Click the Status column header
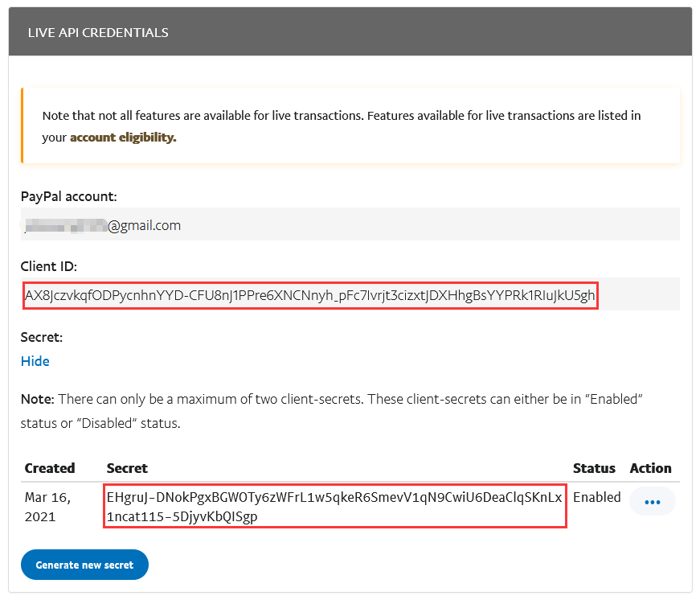This screenshot has width=700, height=600. (x=594, y=468)
